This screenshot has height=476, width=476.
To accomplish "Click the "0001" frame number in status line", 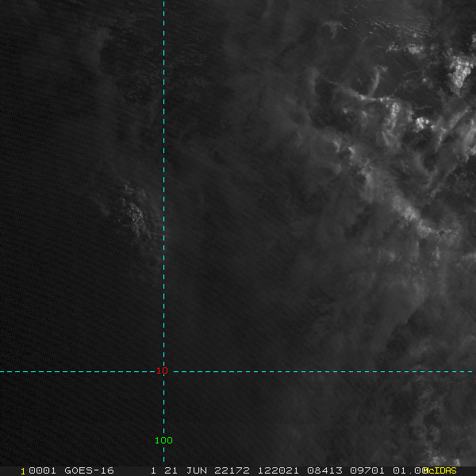I will tap(42, 470).
